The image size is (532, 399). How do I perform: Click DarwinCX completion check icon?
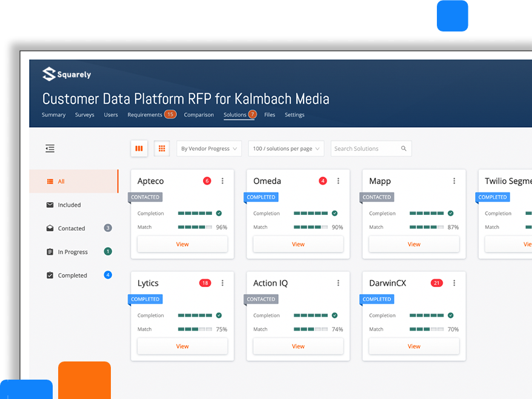451,315
